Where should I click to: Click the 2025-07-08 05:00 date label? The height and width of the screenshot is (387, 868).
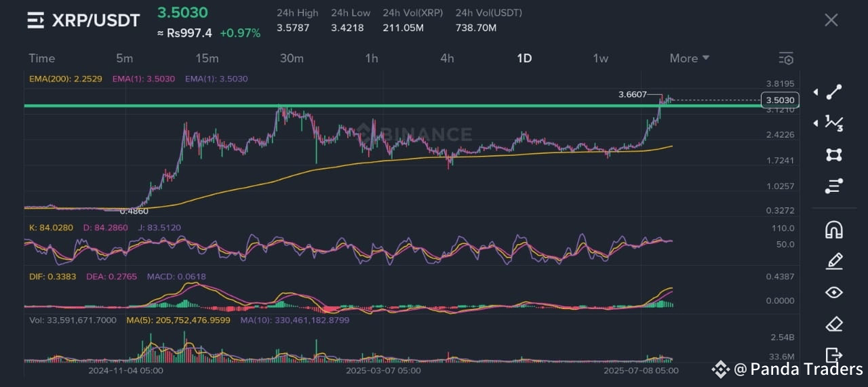coord(641,371)
